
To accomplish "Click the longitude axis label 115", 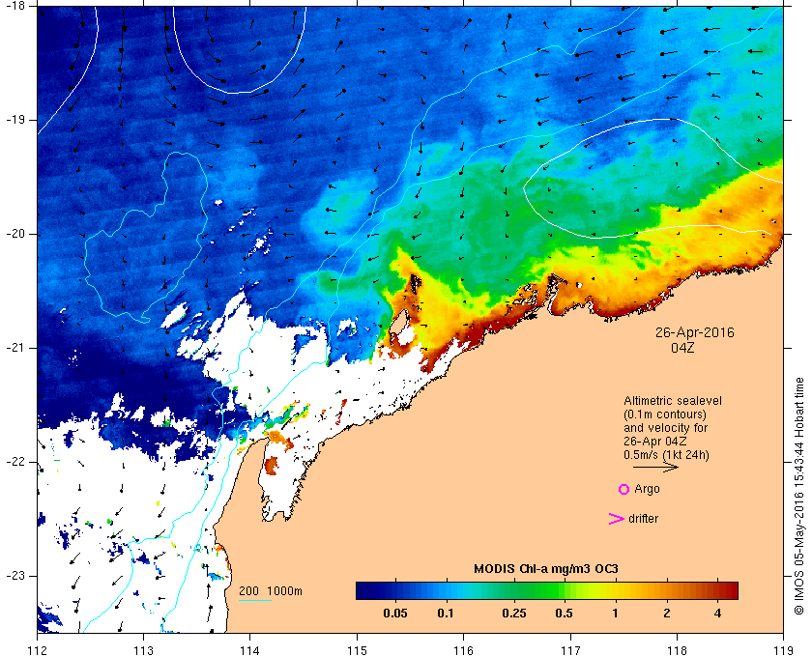I will (x=357, y=650).
